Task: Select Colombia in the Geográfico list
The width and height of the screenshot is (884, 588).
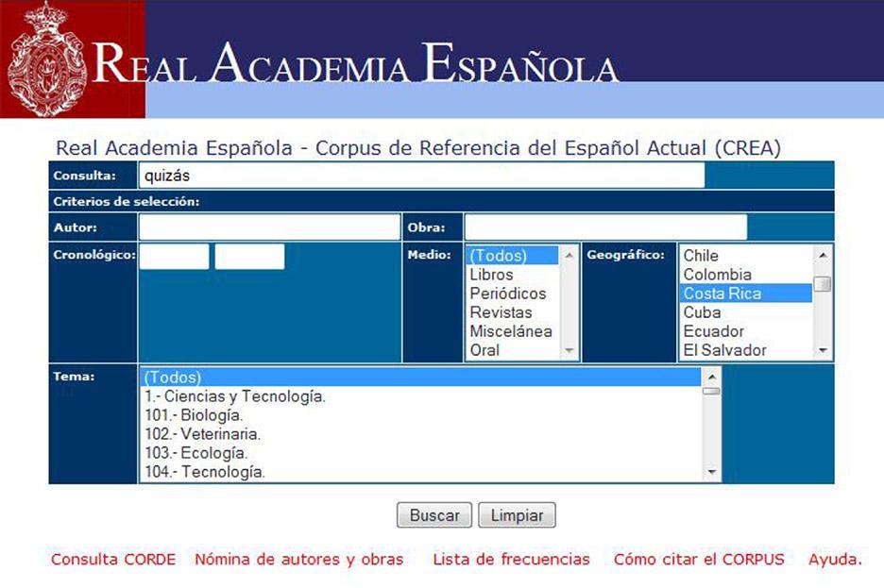Action: [x=746, y=275]
